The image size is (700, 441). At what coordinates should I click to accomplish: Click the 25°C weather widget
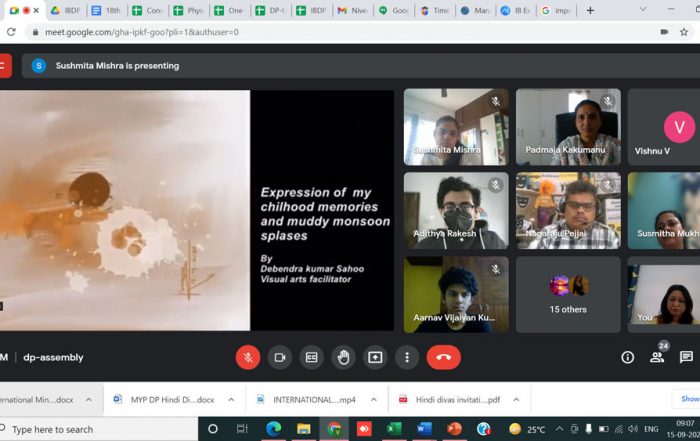(527, 429)
